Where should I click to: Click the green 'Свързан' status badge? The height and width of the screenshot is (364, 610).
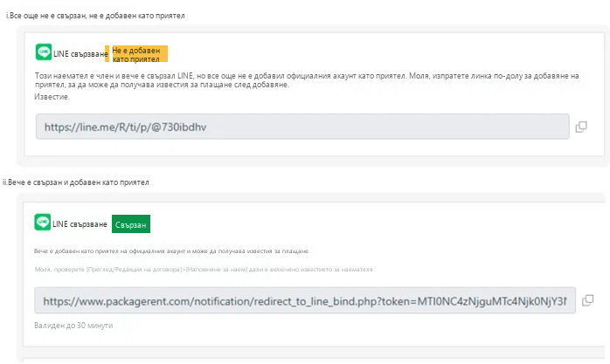pos(131,224)
